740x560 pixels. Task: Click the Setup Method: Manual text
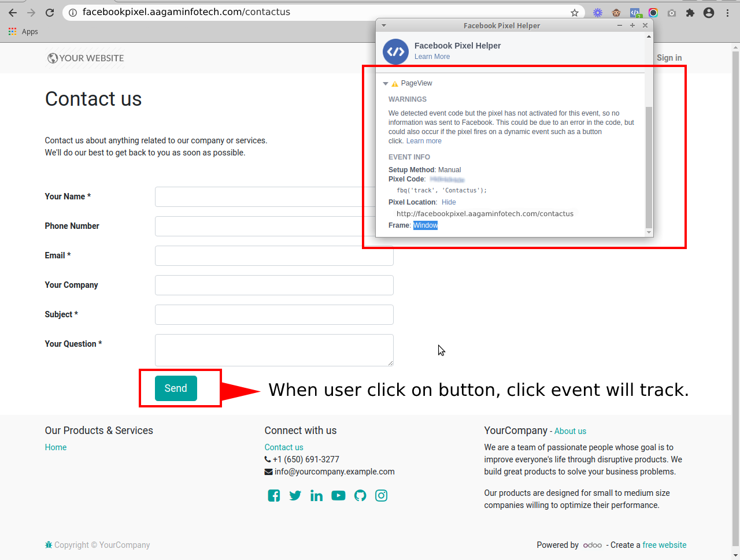[425, 170]
